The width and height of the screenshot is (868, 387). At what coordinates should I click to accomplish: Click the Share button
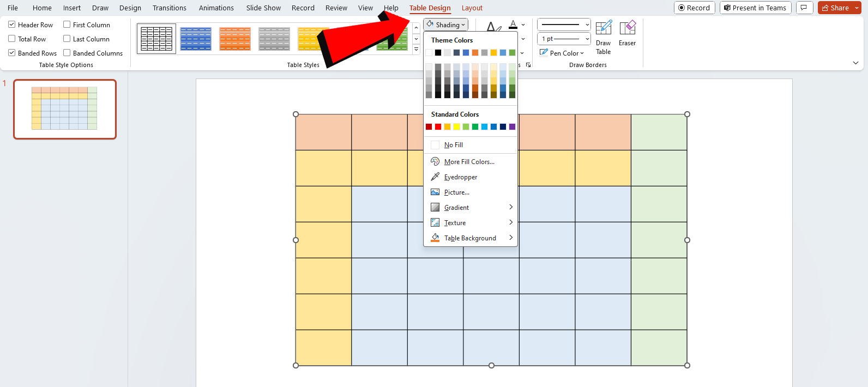pyautogui.click(x=835, y=8)
